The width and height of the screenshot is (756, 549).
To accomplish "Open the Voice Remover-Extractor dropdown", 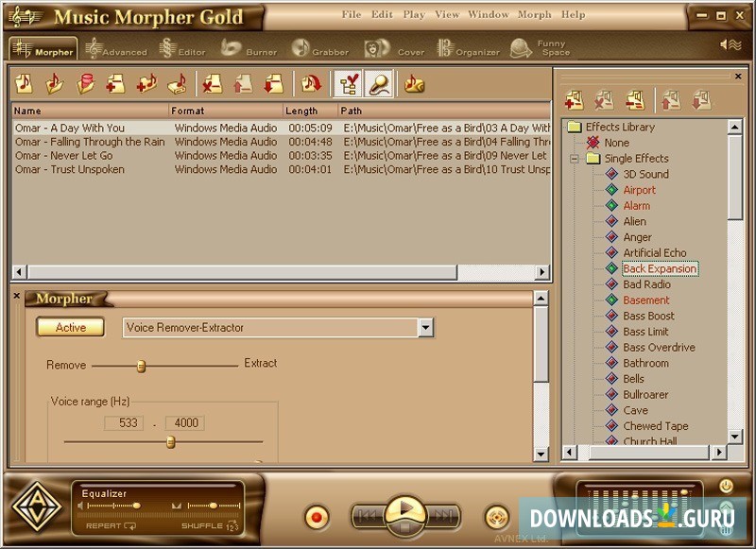I will [x=425, y=328].
